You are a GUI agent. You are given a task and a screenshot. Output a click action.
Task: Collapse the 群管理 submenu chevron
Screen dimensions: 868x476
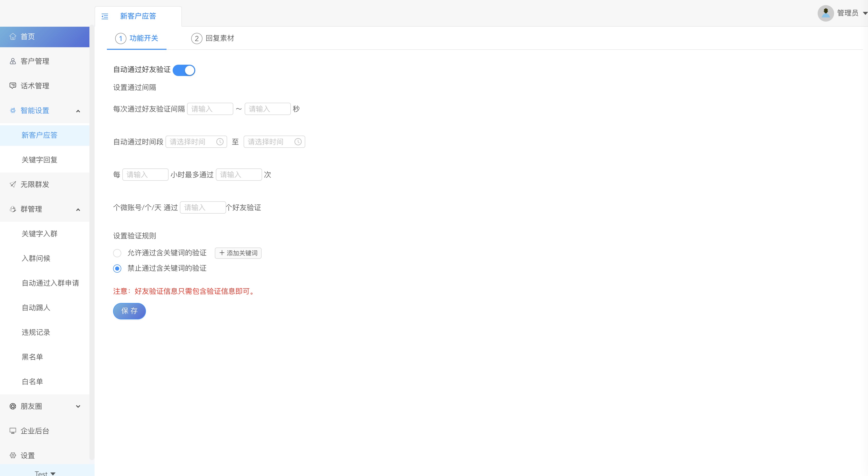point(78,210)
